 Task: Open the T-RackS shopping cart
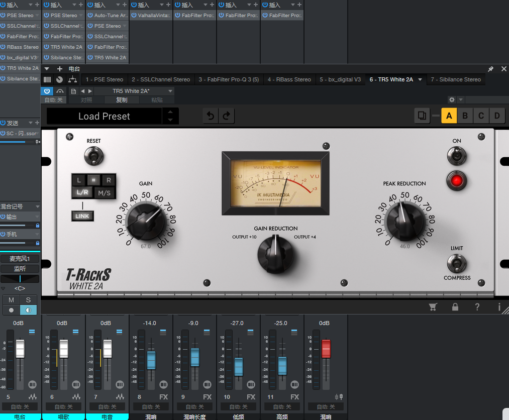tap(433, 307)
